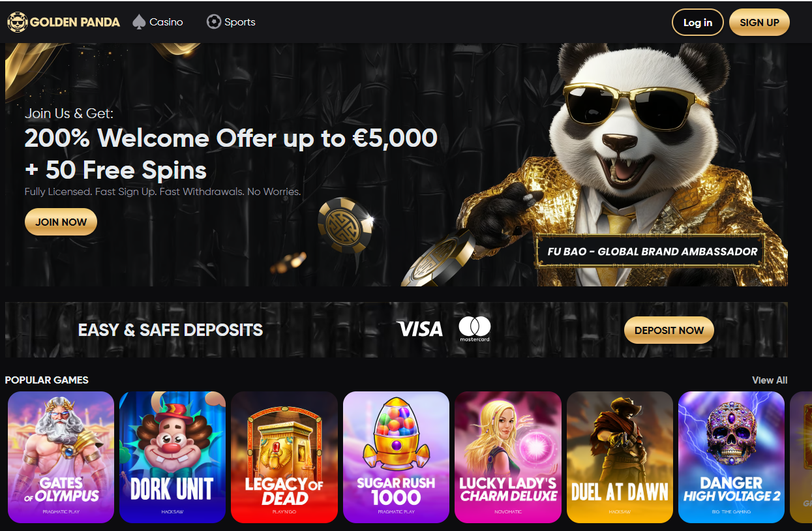Viewport: 812px width, 531px height.
Task: Open the Gates of Olympus game
Action: tap(61, 457)
